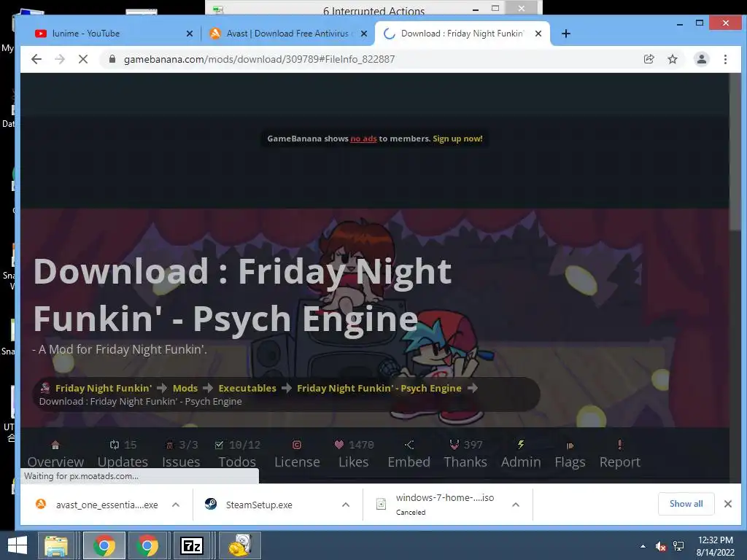747x560 pixels.
Task: Expand options for windows-7-home iso download
Action: [x=516, y=505]
